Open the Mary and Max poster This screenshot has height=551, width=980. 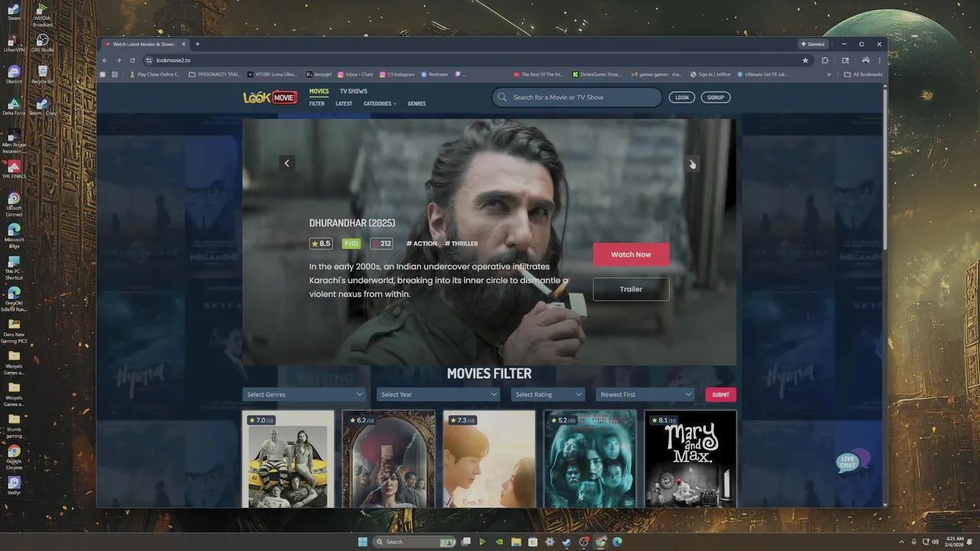click(x=690, y=459)
